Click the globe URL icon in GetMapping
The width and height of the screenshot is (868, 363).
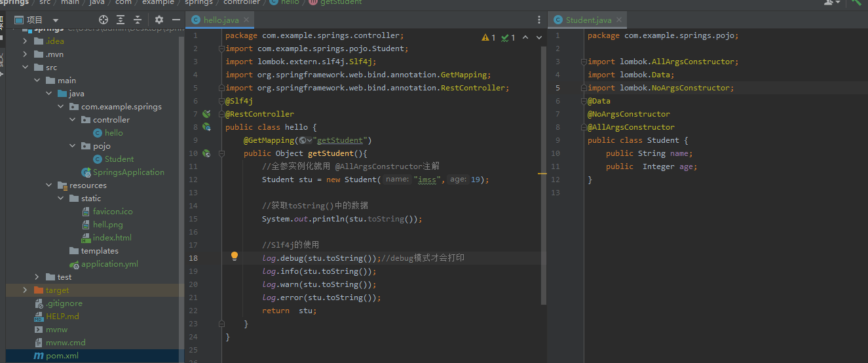point(305,140)
